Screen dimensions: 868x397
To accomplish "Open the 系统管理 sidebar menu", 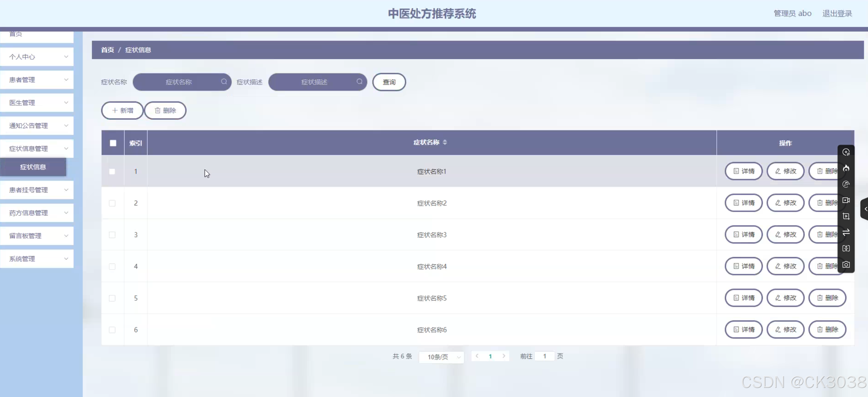I will (37, 259).
